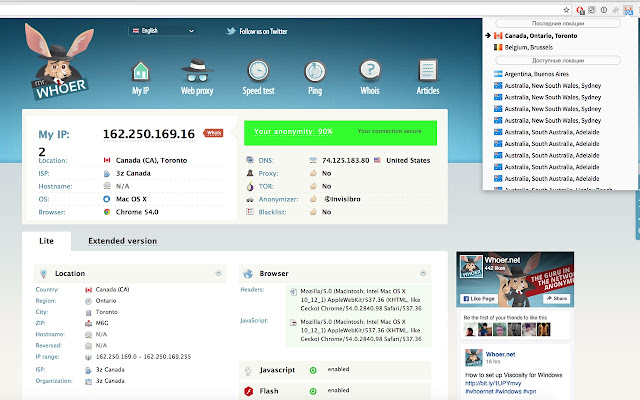The height and width of the screenshot is (400, 640).
Task: Click the US flag next to United States
Action: [377, 160]
